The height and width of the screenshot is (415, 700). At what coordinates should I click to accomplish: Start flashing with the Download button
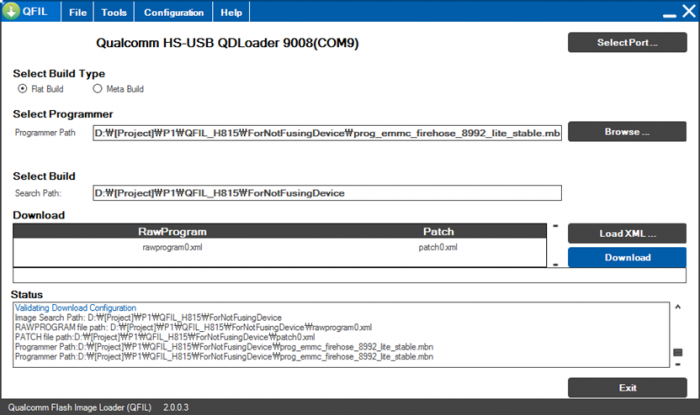point(627,257)
